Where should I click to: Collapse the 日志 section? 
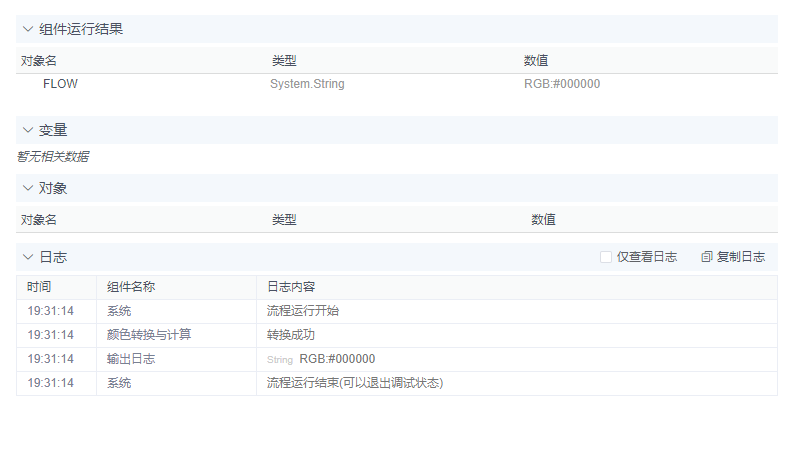click(x=28, y=257)
